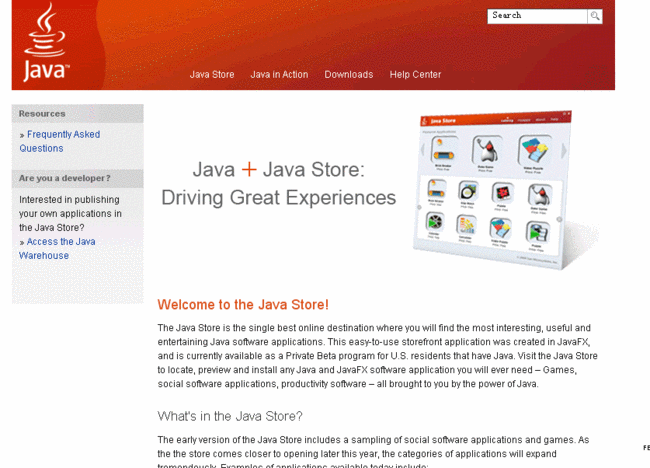This screenshot has width=650, height=468.
Task: Follow the Access the Java Warehouse link
Action: click(x=57, y=248)
